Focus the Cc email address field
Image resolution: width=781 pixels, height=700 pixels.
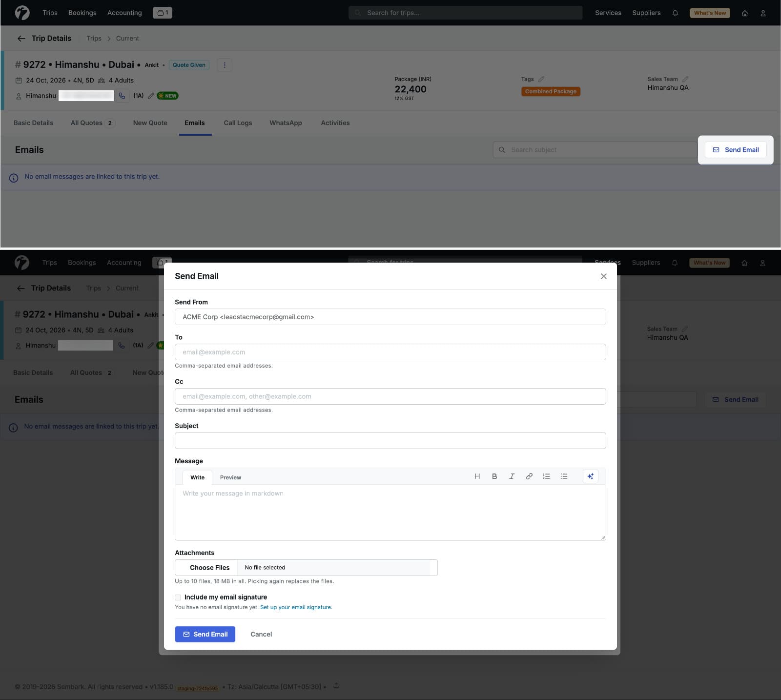point(390,396)
